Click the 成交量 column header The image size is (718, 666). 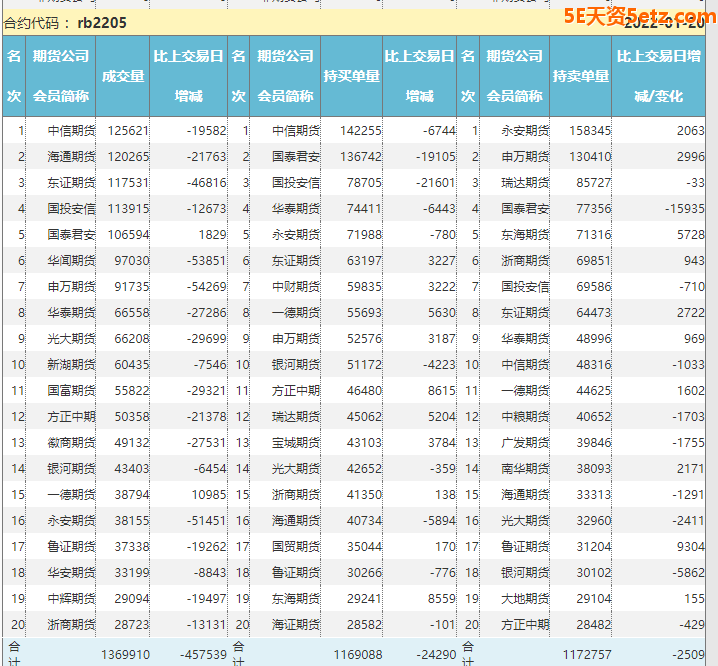123,76
